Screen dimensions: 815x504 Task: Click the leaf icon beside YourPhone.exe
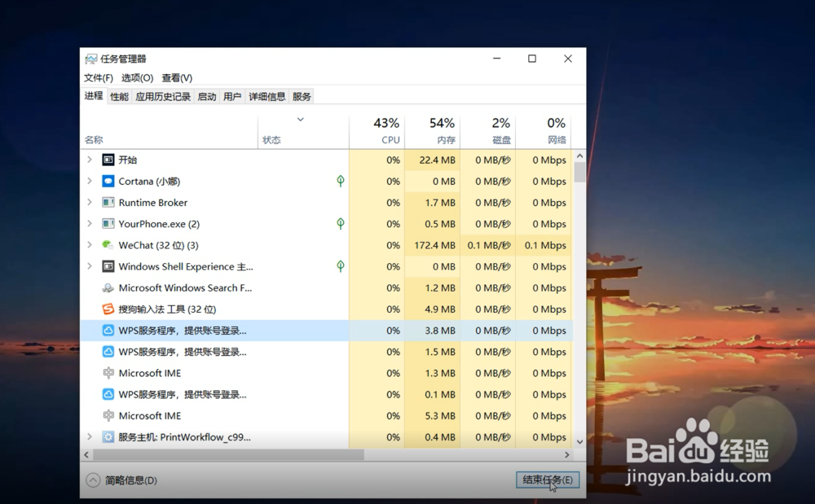(x=340, y=224)
